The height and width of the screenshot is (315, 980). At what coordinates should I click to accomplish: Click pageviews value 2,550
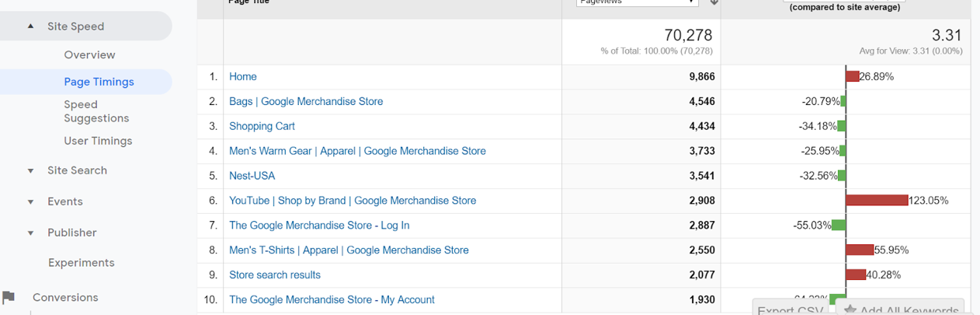point(702,250)
